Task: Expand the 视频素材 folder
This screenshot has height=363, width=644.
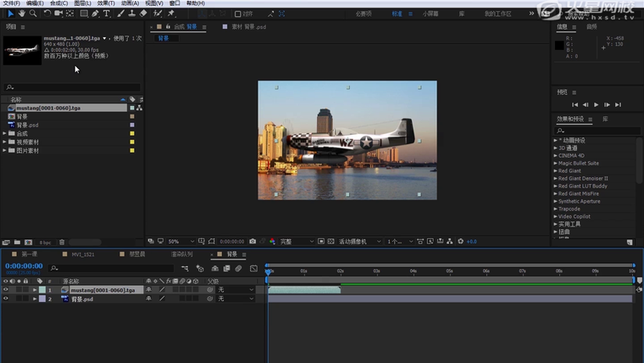Action: 5,142
